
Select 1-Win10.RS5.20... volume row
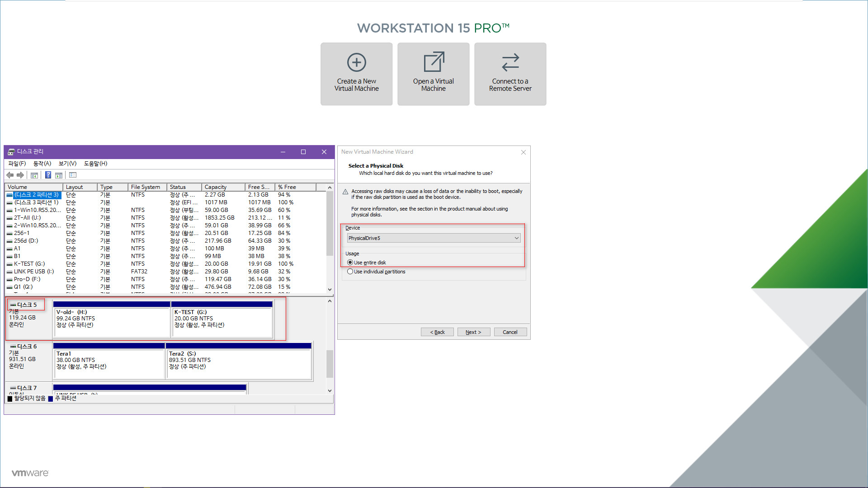[165, 210]
